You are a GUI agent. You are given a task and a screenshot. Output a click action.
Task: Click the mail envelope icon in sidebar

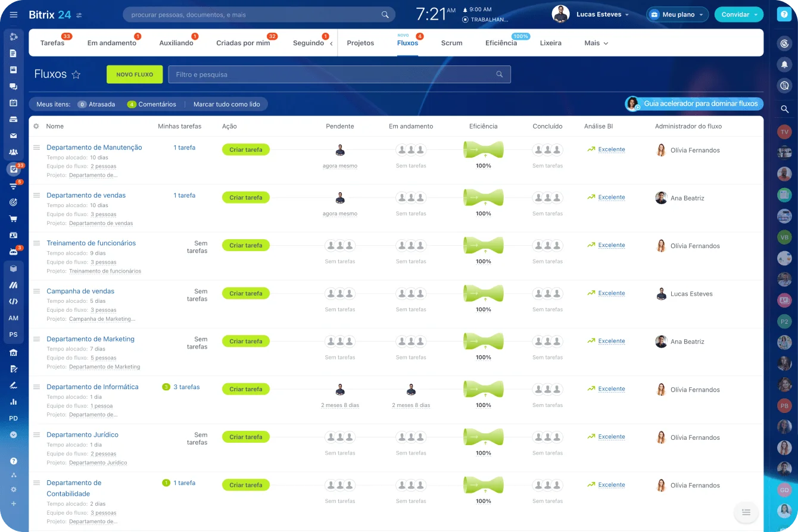[x=13, y=136]
